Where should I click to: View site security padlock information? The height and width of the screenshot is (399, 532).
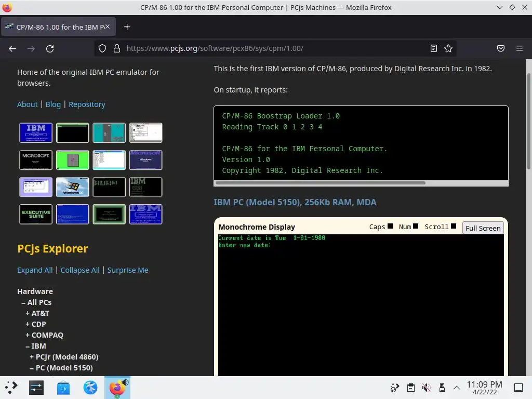(117, 48)
